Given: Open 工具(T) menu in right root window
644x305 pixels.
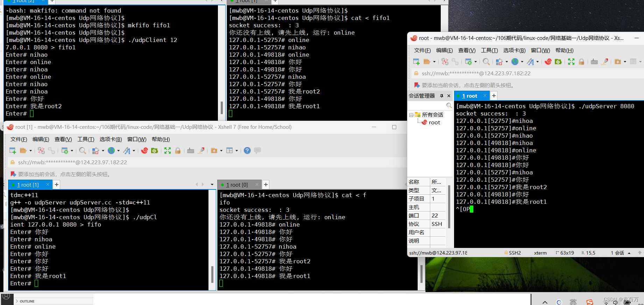Looking at the screenshot, I should [x=489, y=50].
